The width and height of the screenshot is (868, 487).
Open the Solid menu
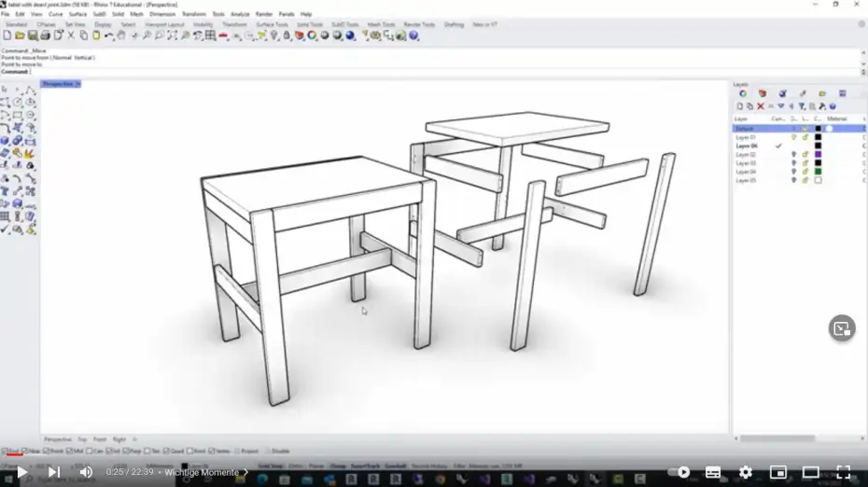(118, 14)
